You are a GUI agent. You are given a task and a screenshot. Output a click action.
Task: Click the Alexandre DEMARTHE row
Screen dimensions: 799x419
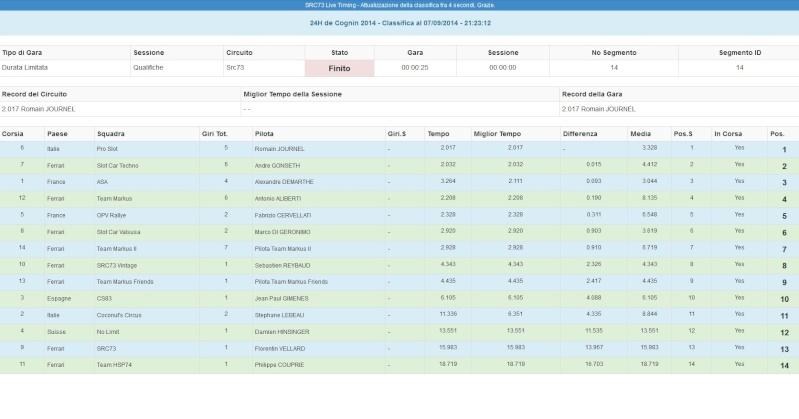[x=400, y=182]
